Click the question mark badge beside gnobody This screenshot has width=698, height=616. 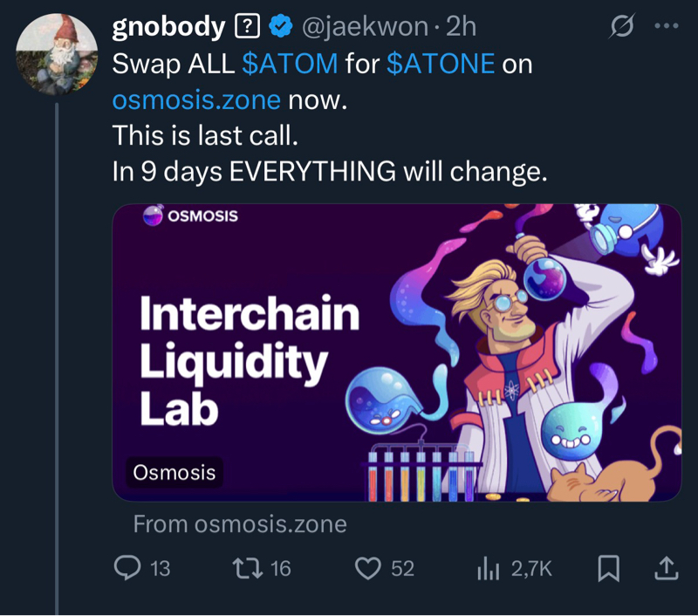pos(248,28)
